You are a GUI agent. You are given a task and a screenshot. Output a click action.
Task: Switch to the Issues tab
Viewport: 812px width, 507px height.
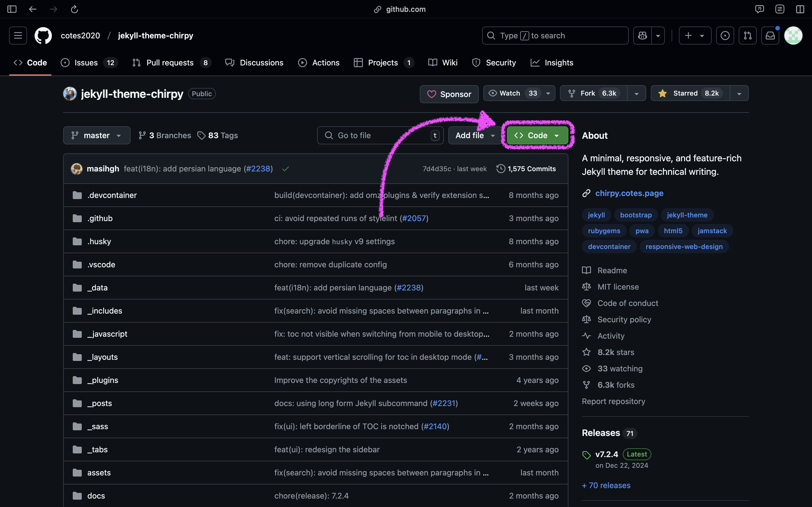[x=89, y=63]
